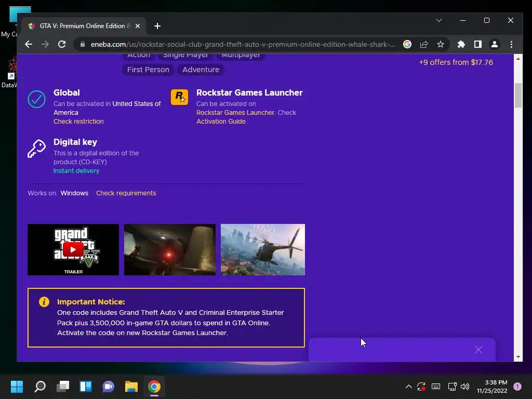Play the GTA V trailer video

click(x=73, y=249)
